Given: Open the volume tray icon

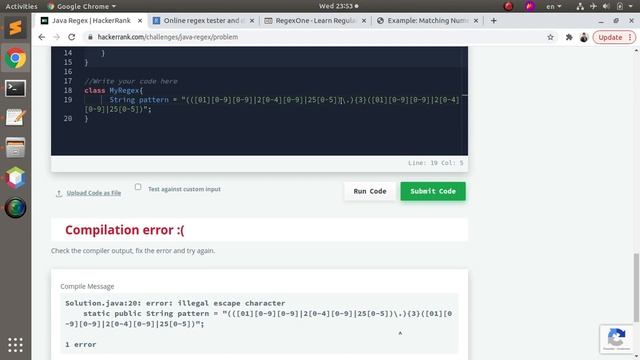Looking at the screenshot, I should [606, 6].
